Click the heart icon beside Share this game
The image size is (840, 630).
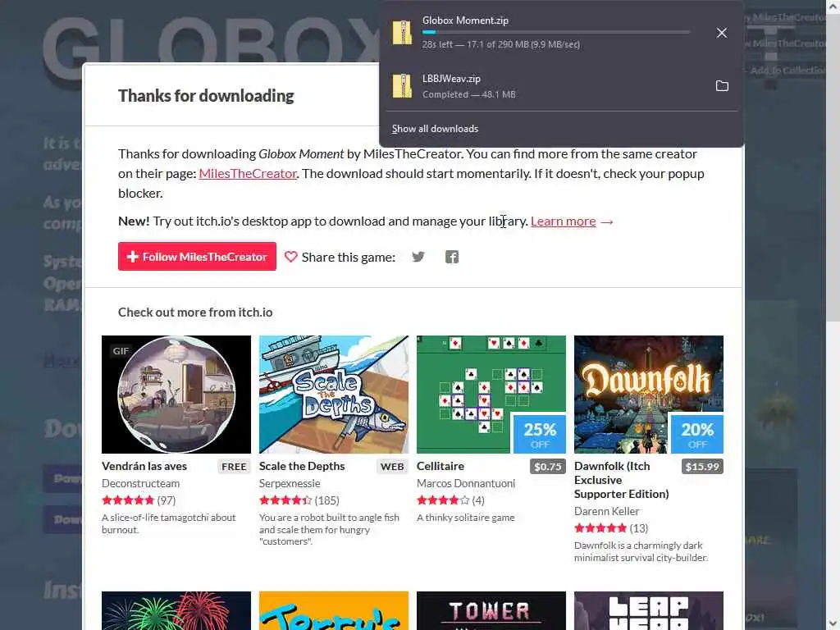[x=291, y=257]
